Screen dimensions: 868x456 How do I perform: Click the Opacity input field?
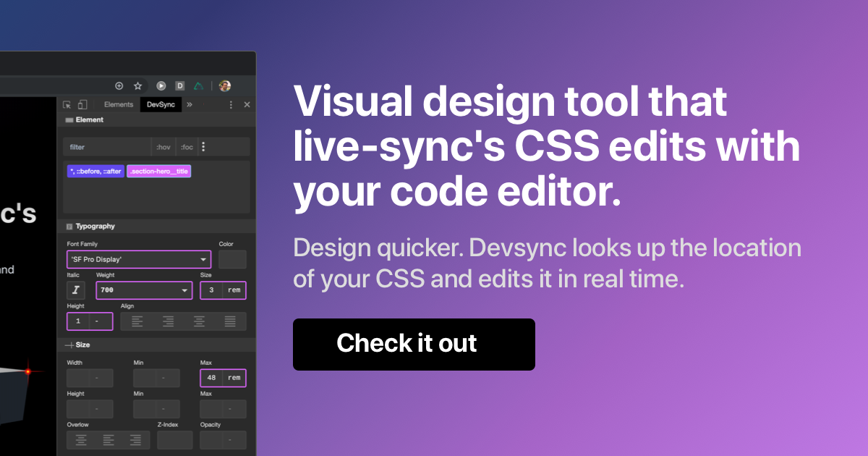click(x=212, y=439)
